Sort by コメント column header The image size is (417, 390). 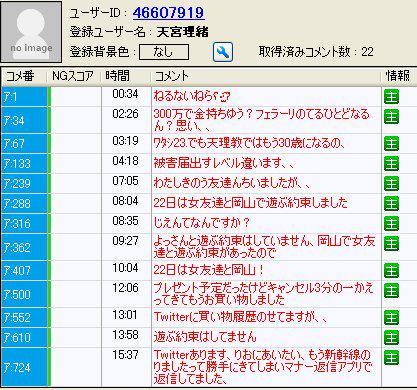266,76
